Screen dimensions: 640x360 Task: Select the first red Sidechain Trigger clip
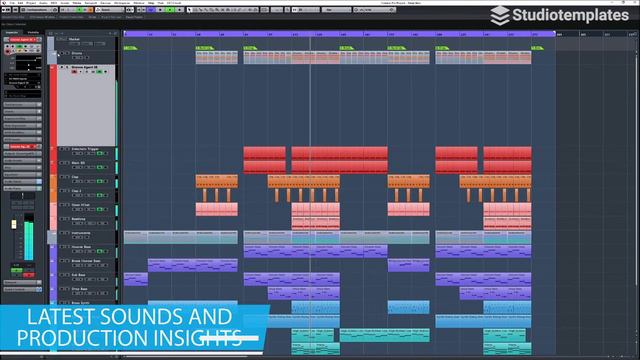264,153
